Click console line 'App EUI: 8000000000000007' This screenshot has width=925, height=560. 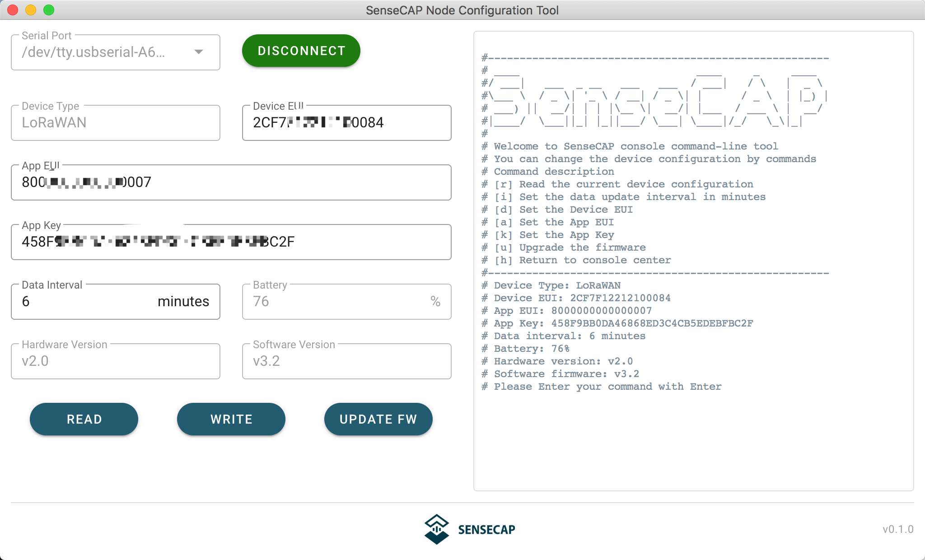[566, 311]
